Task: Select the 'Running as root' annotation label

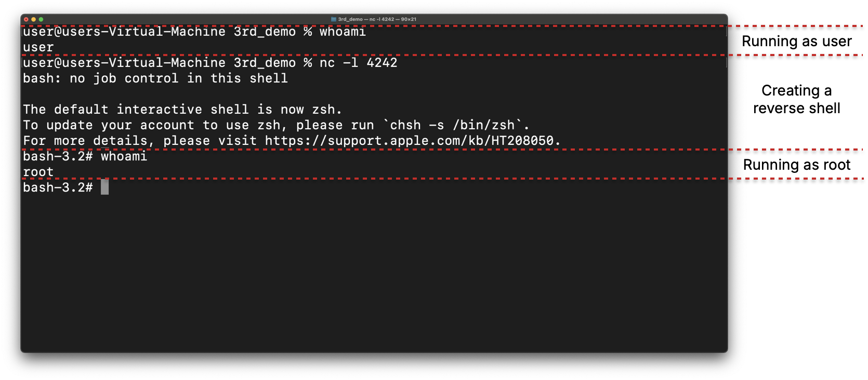Action: (796, 165)
